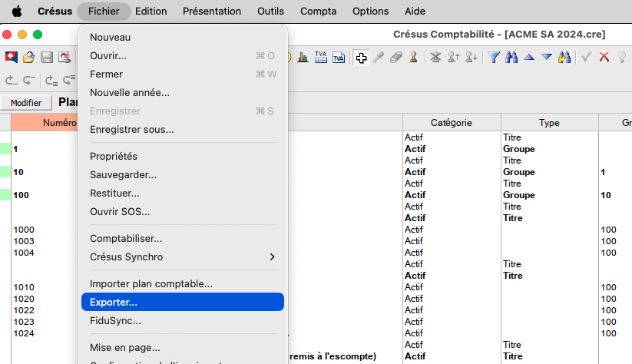Click account number 1022 cell
The image size is (632, 364).
point(24,310)
